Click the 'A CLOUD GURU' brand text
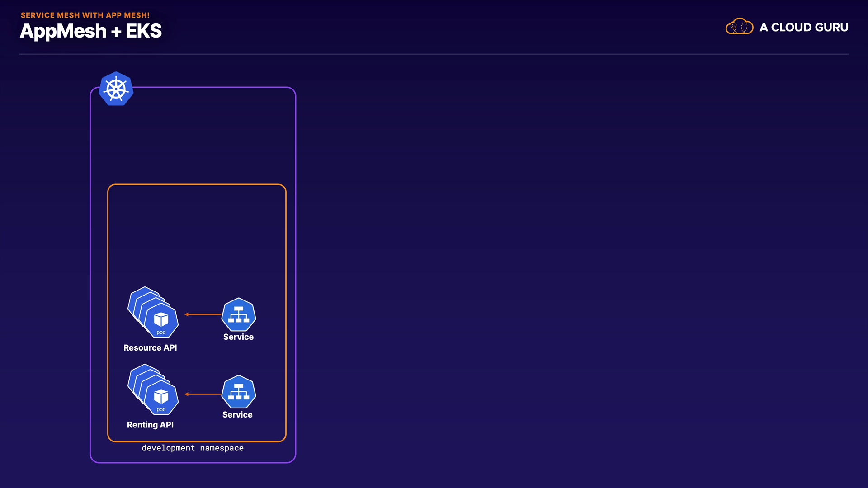868x488 pixels. (x=803, y=28)
